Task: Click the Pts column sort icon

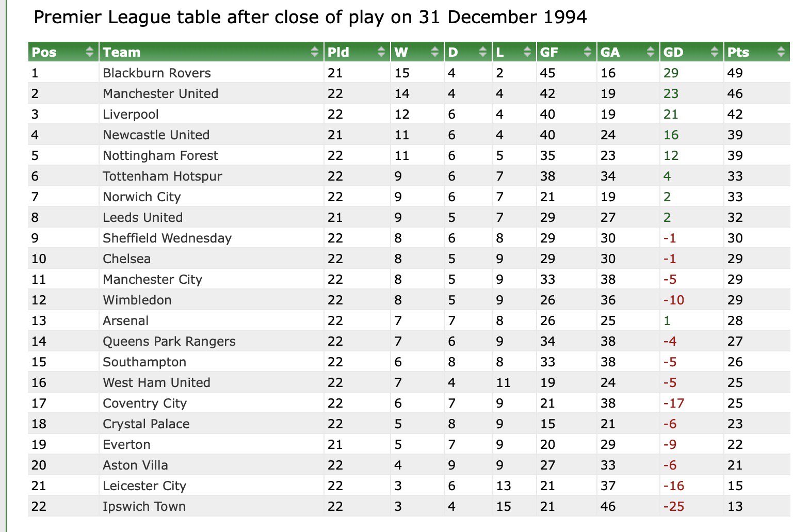Action: point(781,52)
